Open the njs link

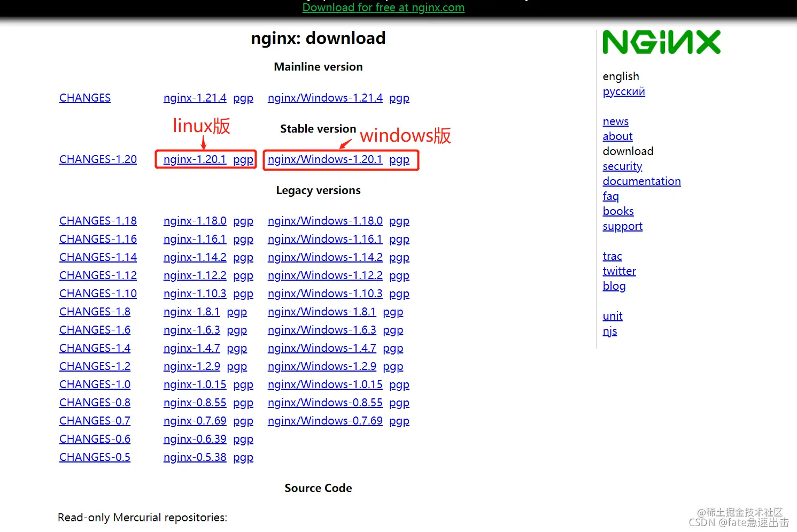(609, 331)
